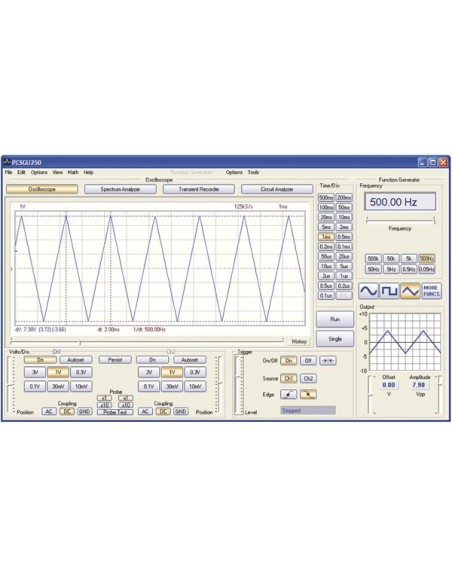Set trigger source to Ch1

pyautogui.click(x=288, y=378)
